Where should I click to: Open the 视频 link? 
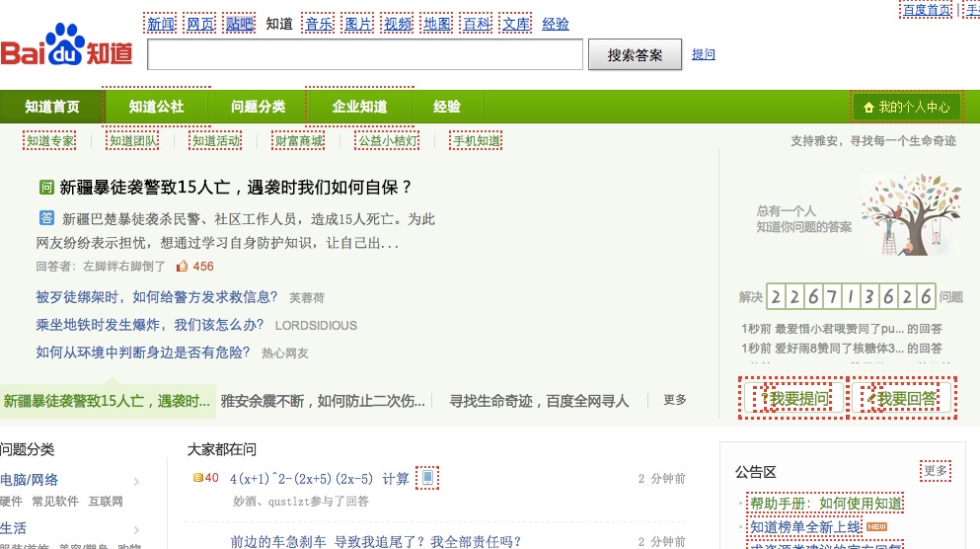click(398, 24)
